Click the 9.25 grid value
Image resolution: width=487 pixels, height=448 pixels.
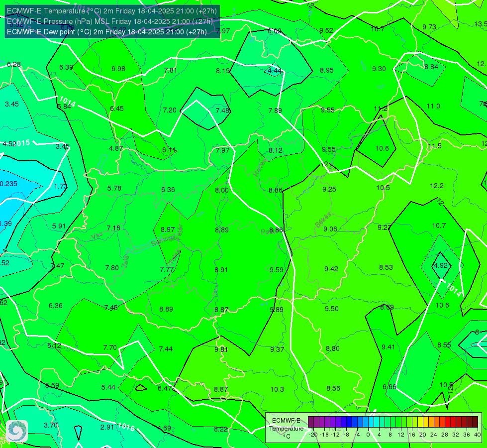[329, 189]
